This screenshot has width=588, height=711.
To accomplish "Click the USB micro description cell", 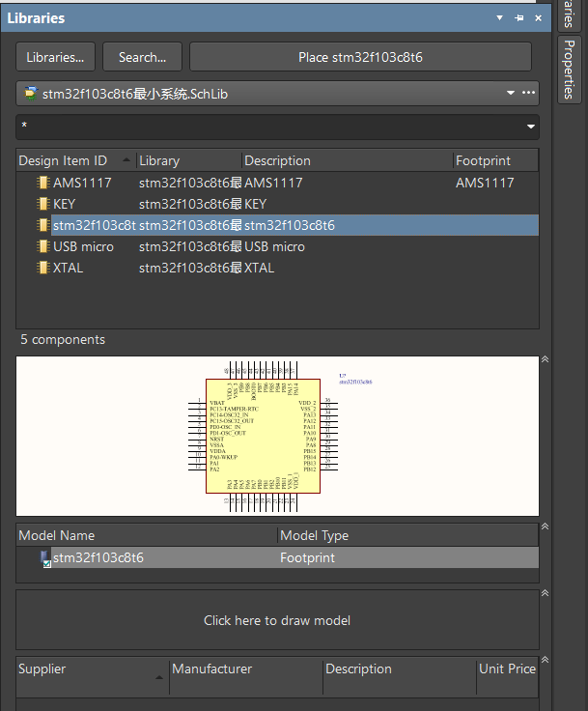I will pos(275,246).
